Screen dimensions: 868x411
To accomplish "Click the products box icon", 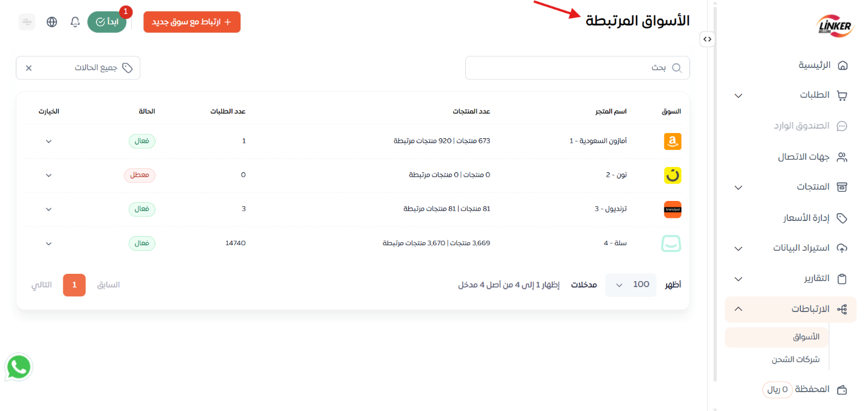I will (842, 187).
